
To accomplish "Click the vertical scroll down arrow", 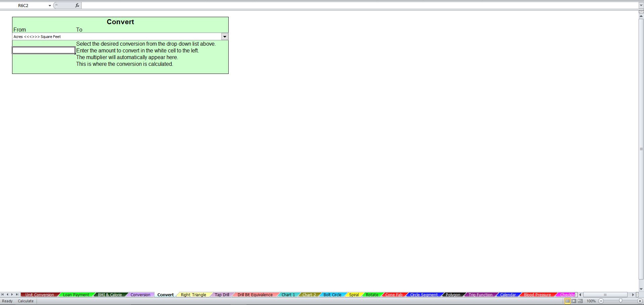I will point(641,289).
